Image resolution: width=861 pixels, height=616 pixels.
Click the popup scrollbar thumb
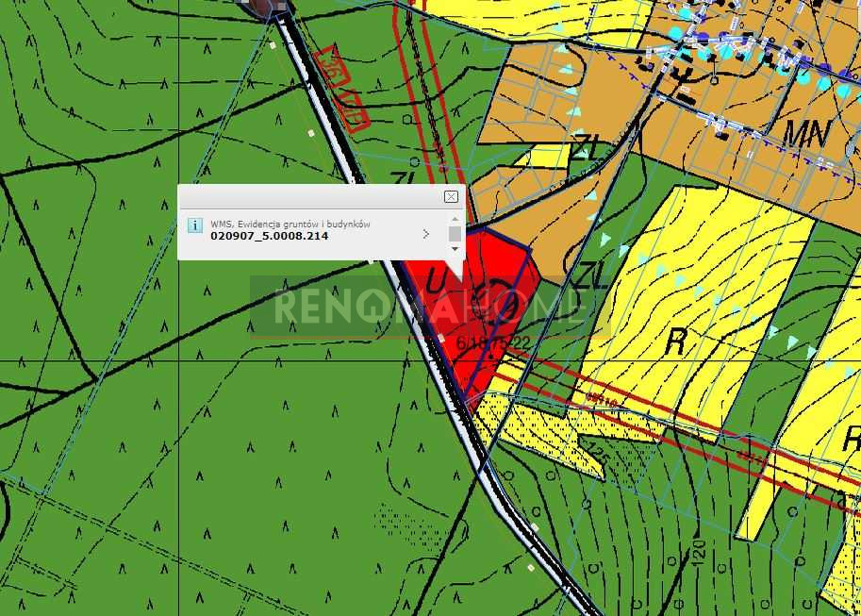pos(455,233)
